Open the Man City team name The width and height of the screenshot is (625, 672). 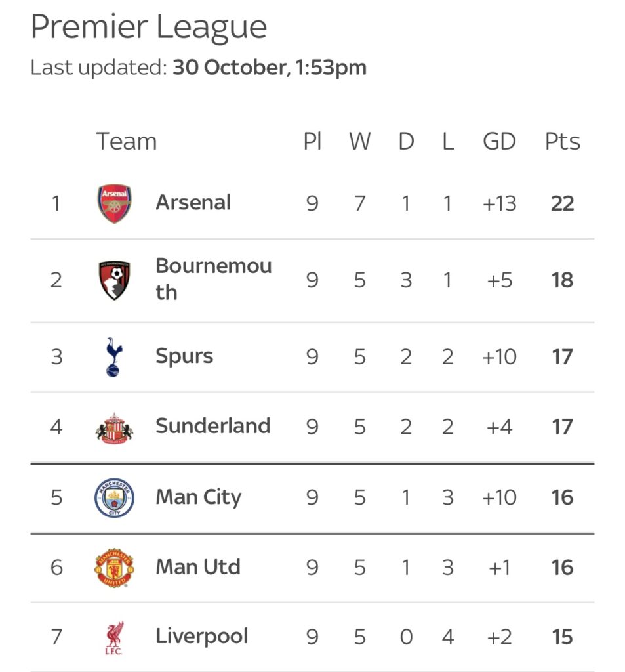click(198, 497)
